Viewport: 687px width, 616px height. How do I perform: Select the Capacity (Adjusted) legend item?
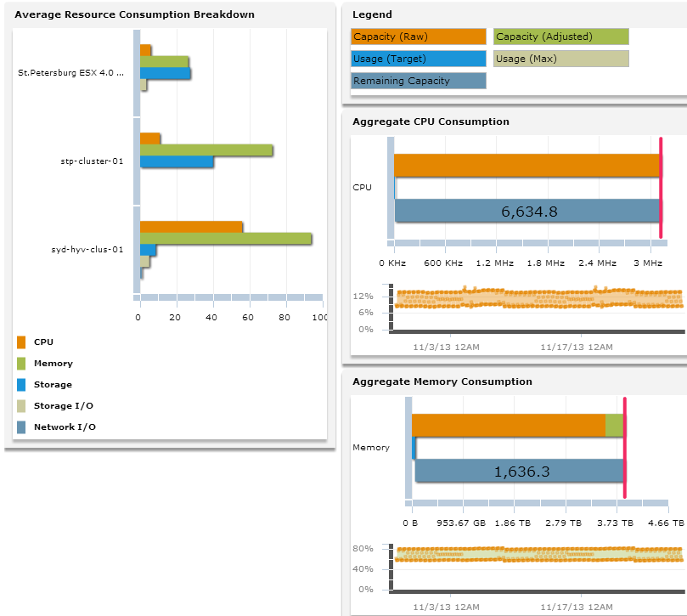pos(561,37)
